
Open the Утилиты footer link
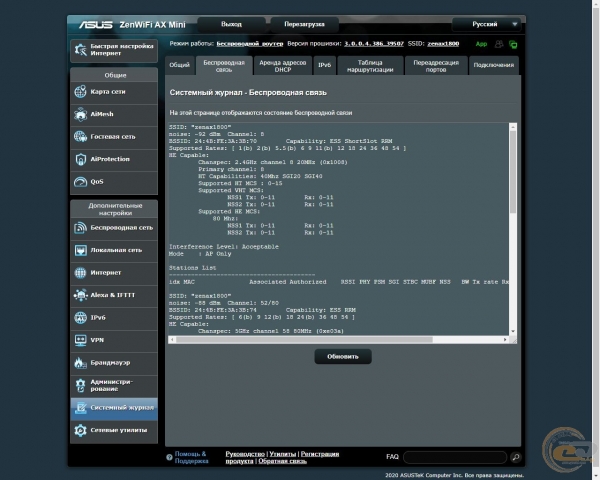[x=282, y=454]
